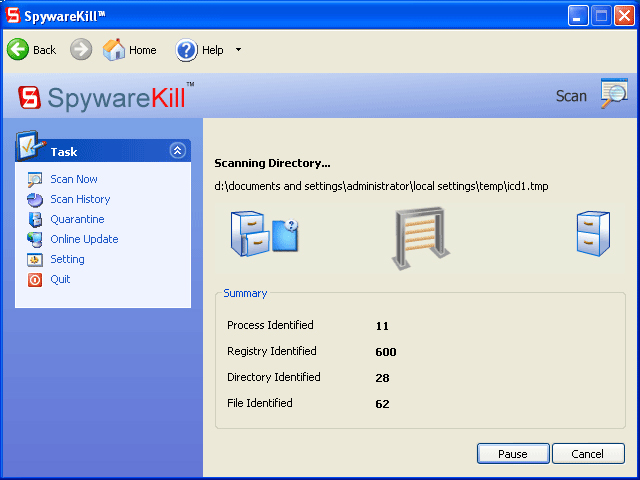Click the green Back arrow icon
Screen dimensions: 640x480
[18, 49]
